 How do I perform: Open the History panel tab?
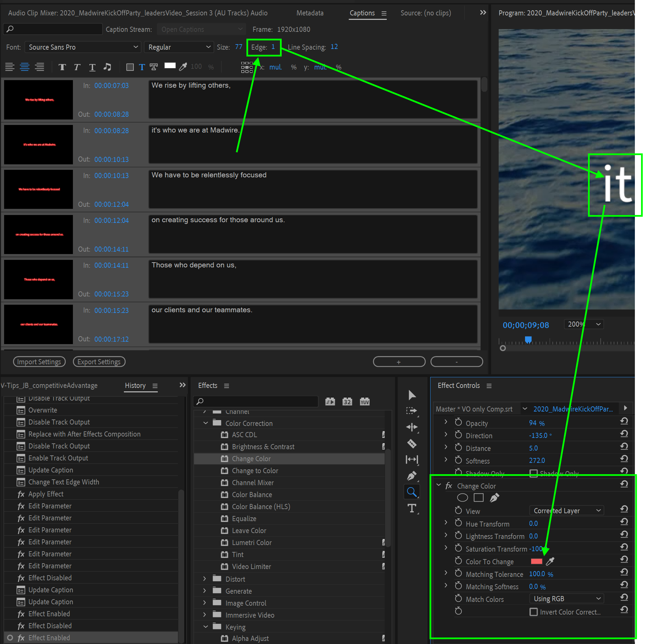click(x=135, y=386)
